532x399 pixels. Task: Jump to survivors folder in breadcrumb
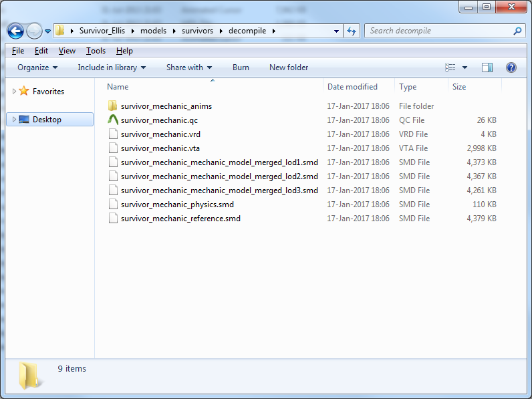click(x=197, y=31)
